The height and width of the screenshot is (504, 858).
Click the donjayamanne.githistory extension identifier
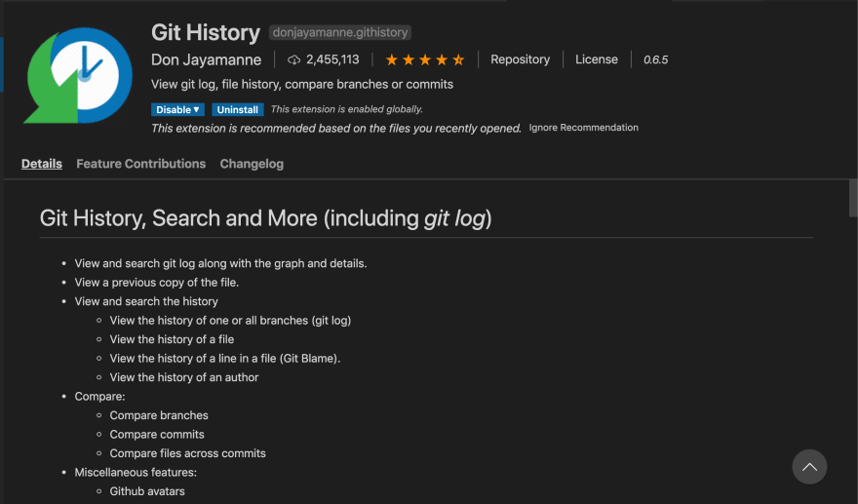tap(340, 32)
